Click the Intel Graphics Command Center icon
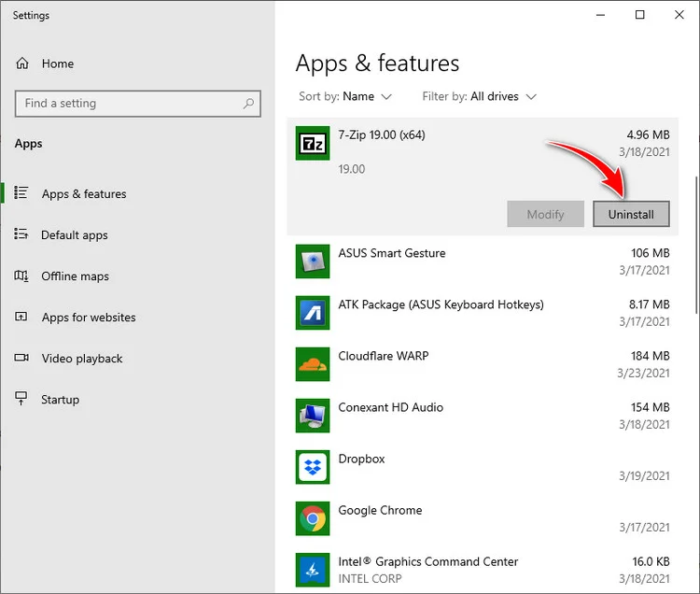This screenshot has width=700, height=594. pos(313,570)
